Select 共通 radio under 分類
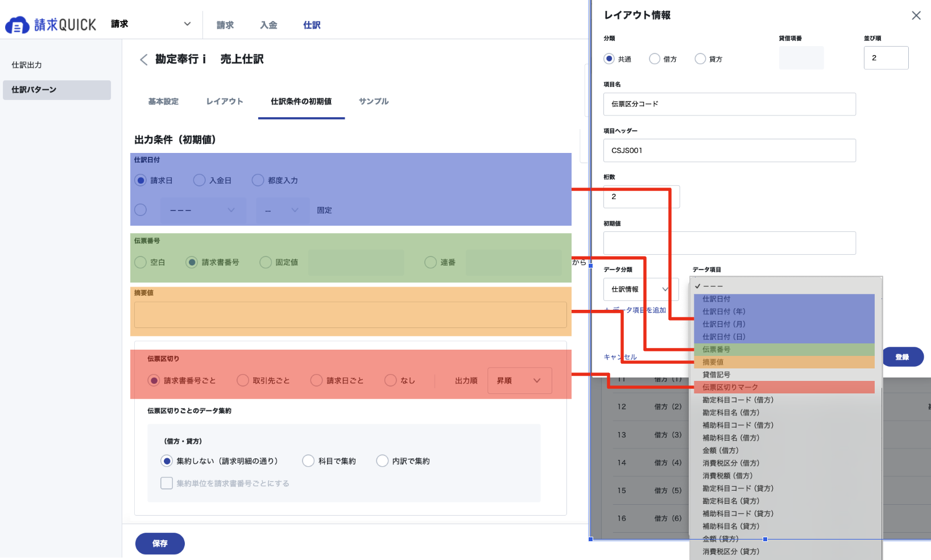This screenshot has width=931, height=560. coord(609,59)
